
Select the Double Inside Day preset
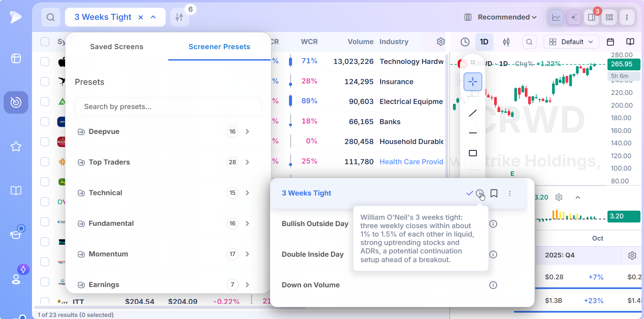pyautogui.click(x=313, y=254)
